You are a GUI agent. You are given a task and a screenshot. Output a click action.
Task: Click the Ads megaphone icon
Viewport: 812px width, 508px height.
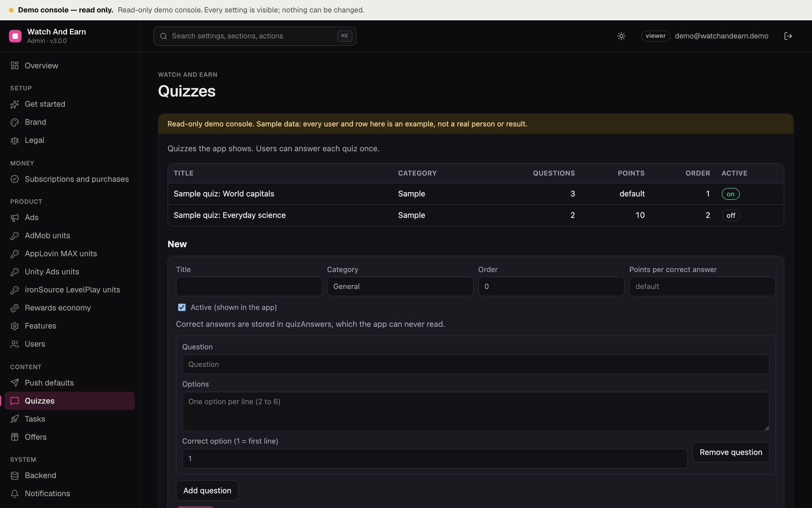(15, 218)
